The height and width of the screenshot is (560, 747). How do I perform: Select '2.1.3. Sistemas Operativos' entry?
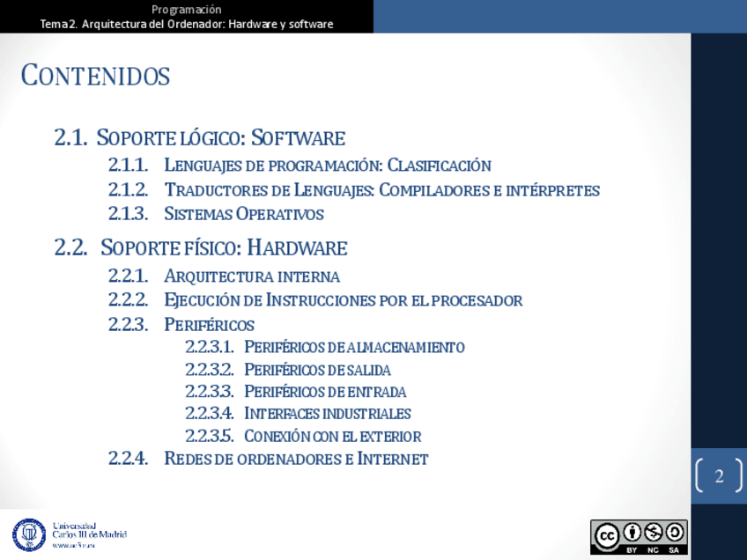pos(216,214)
